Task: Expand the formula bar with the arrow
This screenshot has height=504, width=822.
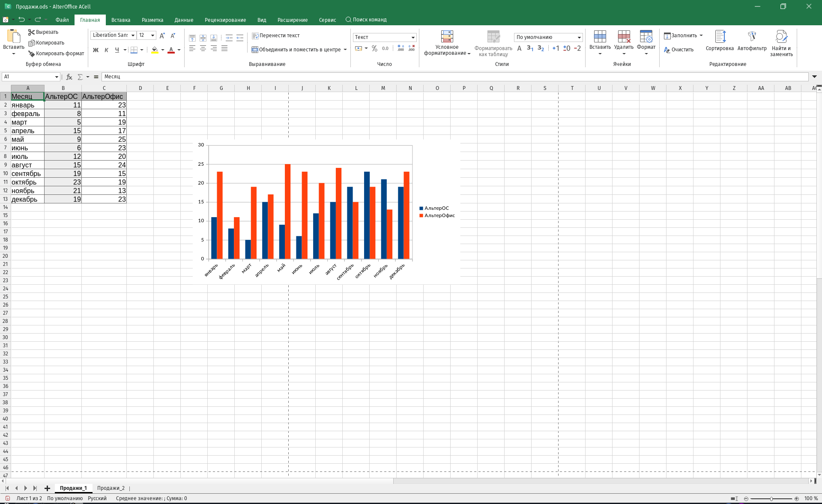Action: [814, 77]
